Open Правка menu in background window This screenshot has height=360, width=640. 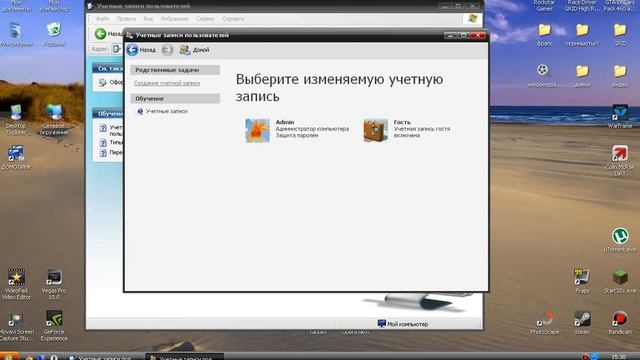coord(126,19)
